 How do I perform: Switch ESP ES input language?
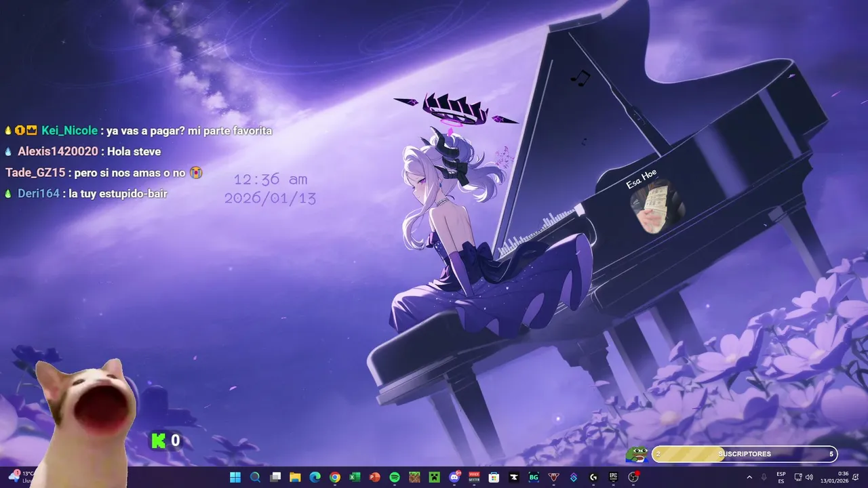click(781, 477)
